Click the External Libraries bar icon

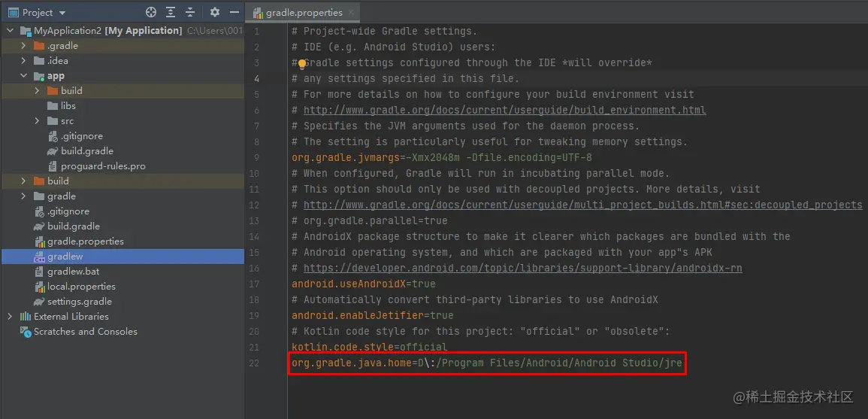pos(26,317)
